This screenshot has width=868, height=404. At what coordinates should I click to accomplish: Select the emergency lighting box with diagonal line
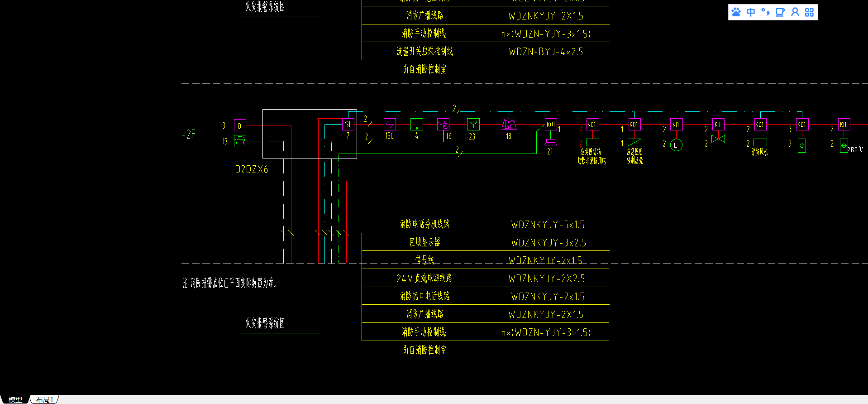(x=634, y=142)
